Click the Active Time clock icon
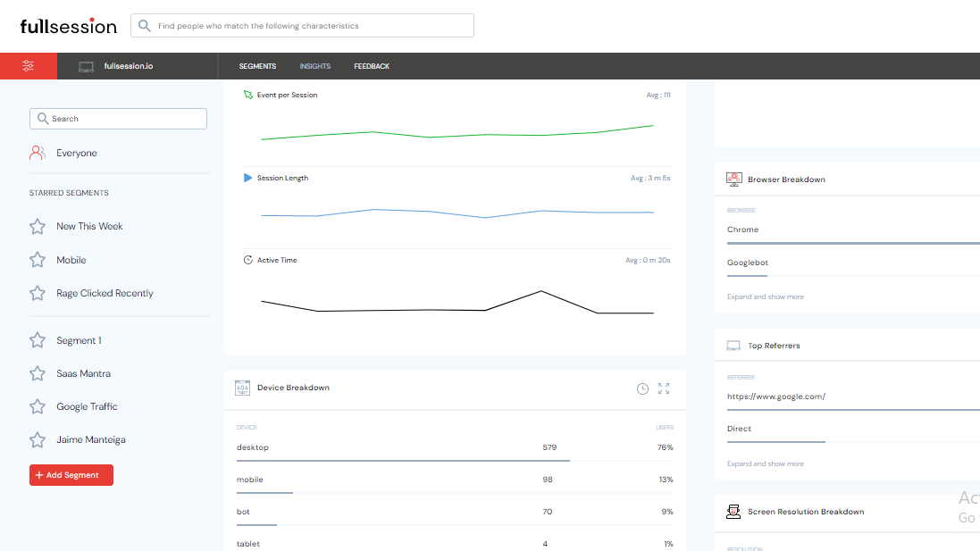The height and width of the screenshot is (551, 980). coord(247,260)
